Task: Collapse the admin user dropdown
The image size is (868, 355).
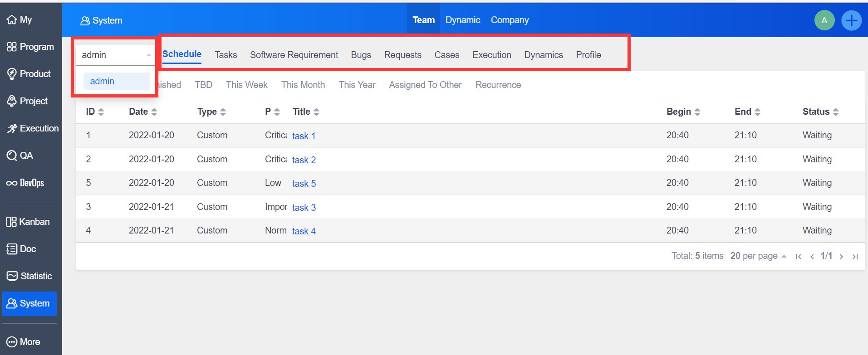Action: tap(148, 55)
